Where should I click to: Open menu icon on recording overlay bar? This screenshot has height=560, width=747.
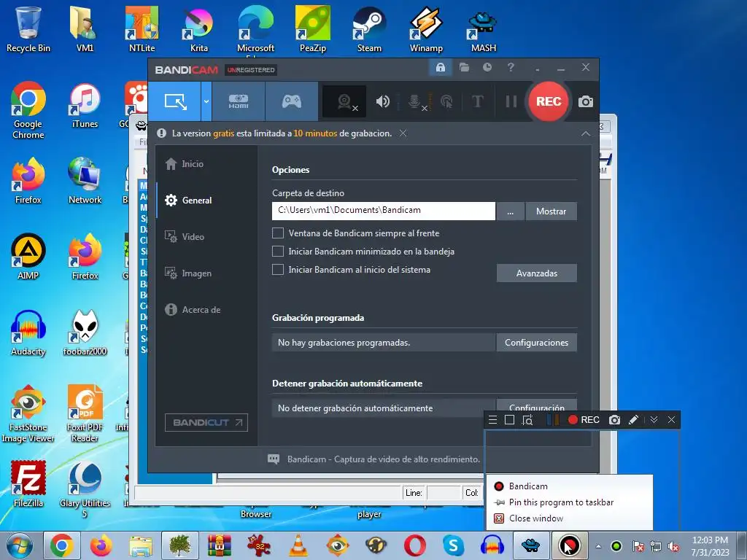pyautogui.click(x=493, y=419)
